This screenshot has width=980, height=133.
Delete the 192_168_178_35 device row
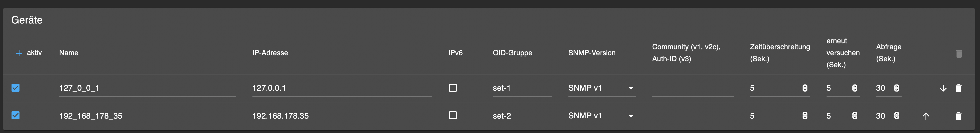tap(959, 116)
